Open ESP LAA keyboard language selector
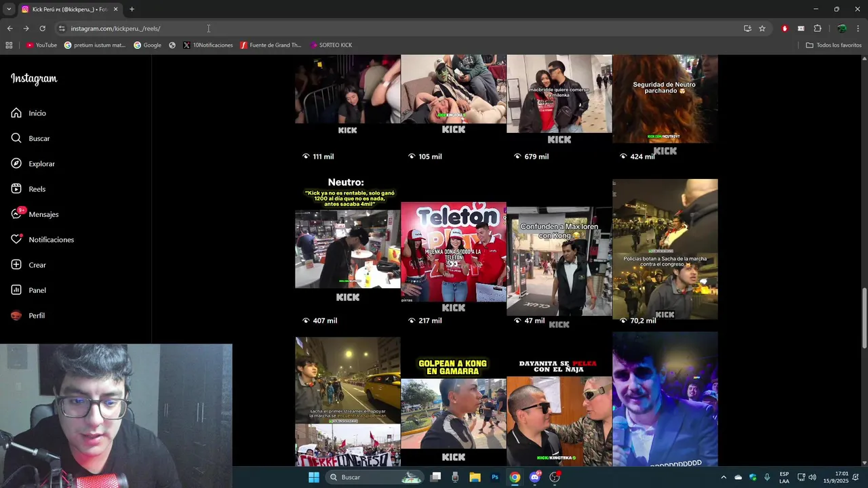 pos(784,477)
